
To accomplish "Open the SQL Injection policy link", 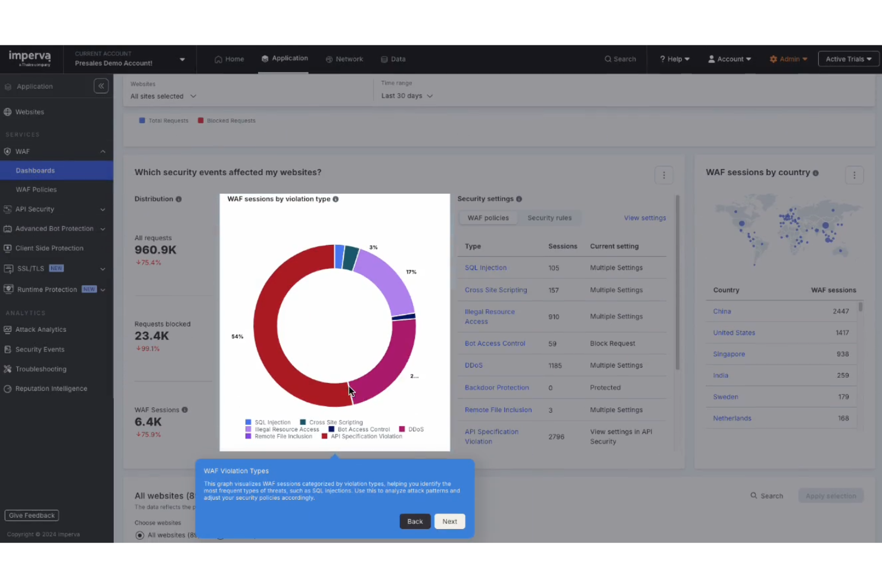I will (x=485, y=267).
